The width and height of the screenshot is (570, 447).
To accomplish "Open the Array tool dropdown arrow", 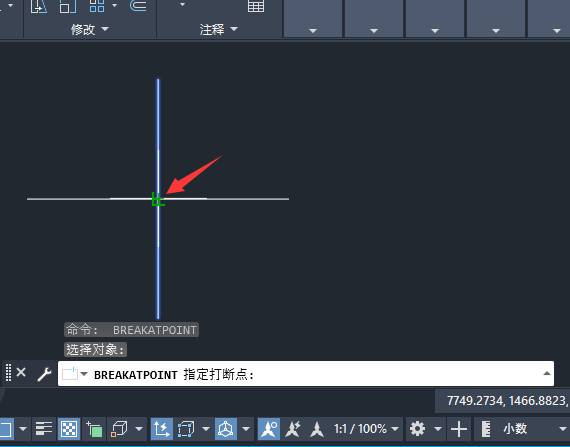I will click(115, 5).
